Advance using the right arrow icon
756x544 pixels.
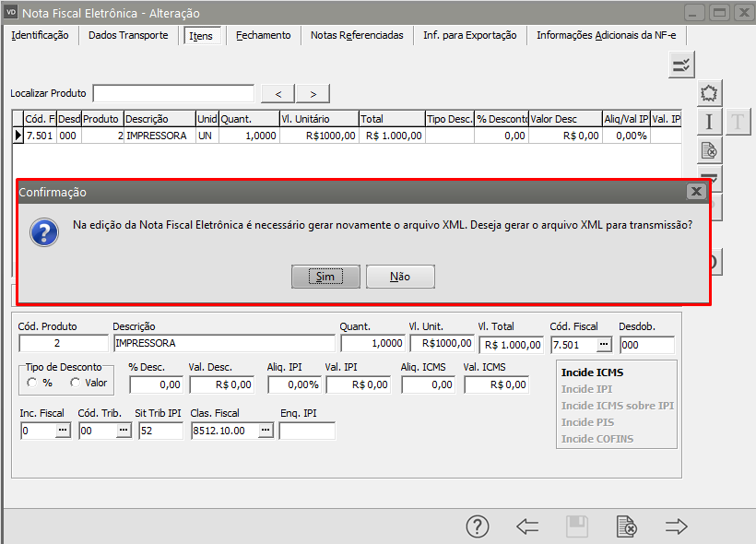pyautogui.click(x=677, y=526)
